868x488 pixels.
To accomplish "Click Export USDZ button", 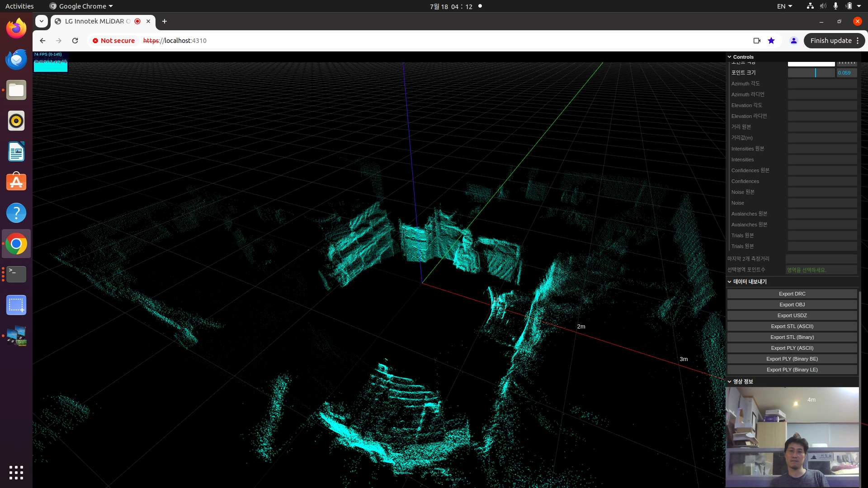I will (792, 315).
